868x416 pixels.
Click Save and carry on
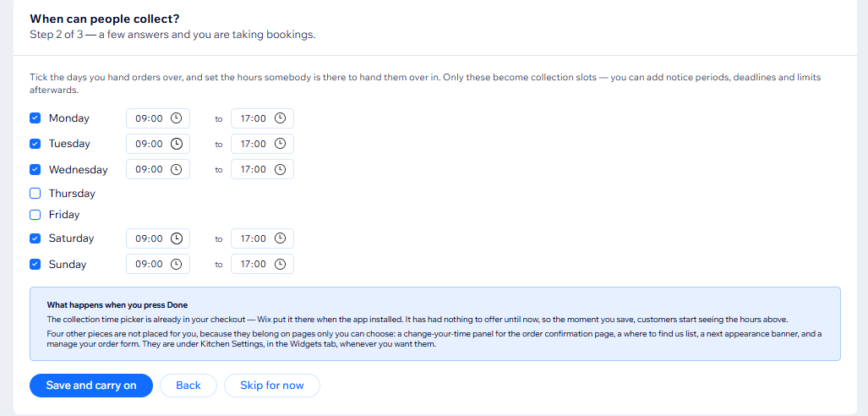click(x=91, y=386)
